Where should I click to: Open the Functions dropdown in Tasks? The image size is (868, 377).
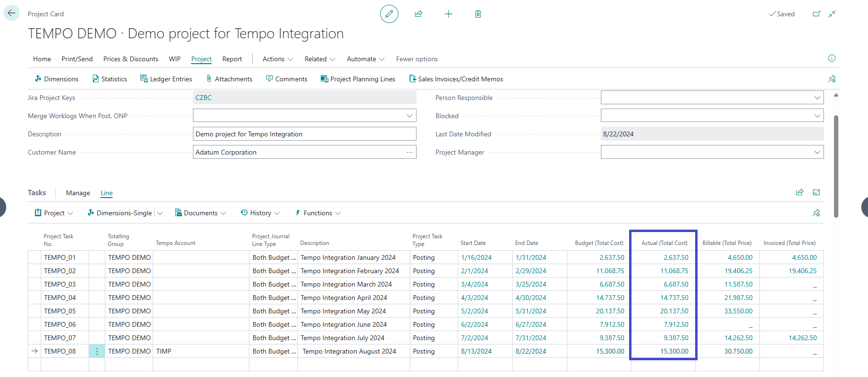318,213
